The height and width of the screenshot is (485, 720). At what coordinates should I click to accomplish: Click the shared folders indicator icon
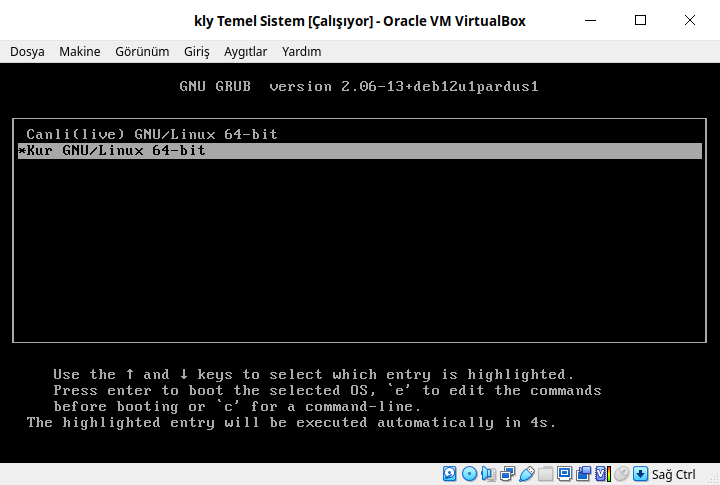coord(545,474)
